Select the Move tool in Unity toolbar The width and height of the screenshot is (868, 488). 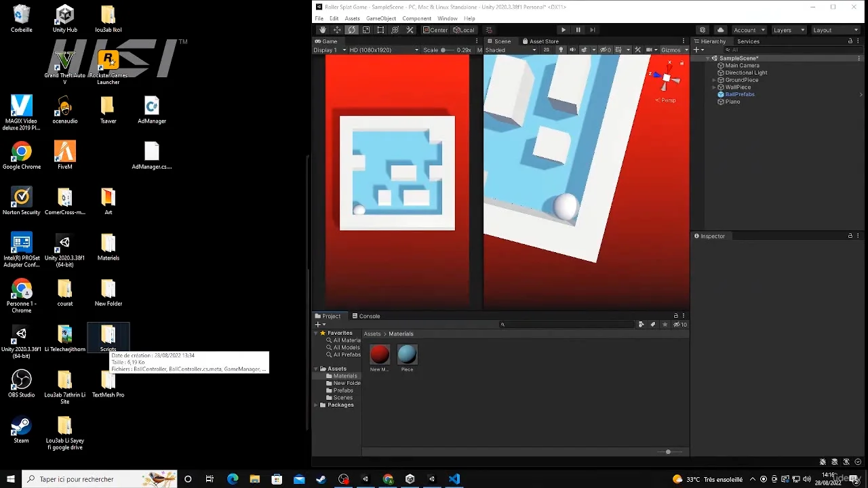(337, 30)
